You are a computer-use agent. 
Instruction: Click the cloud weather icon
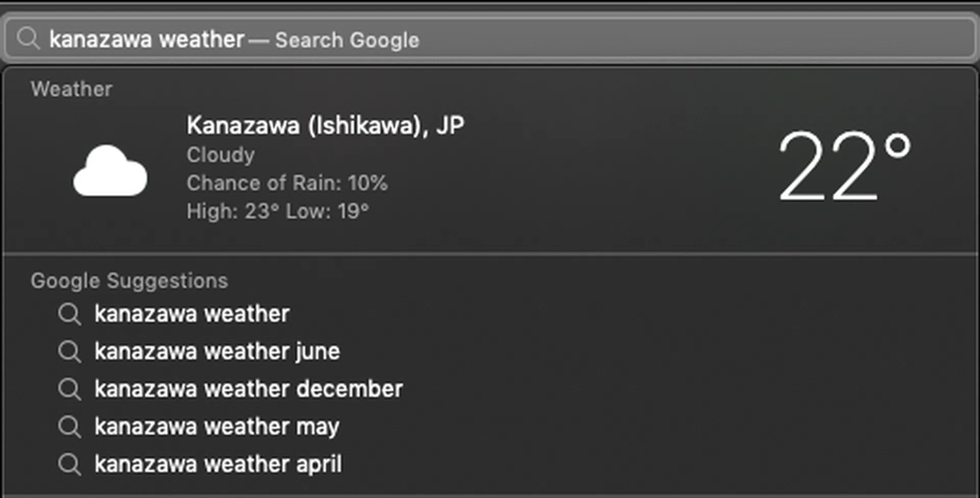point(110,171)
